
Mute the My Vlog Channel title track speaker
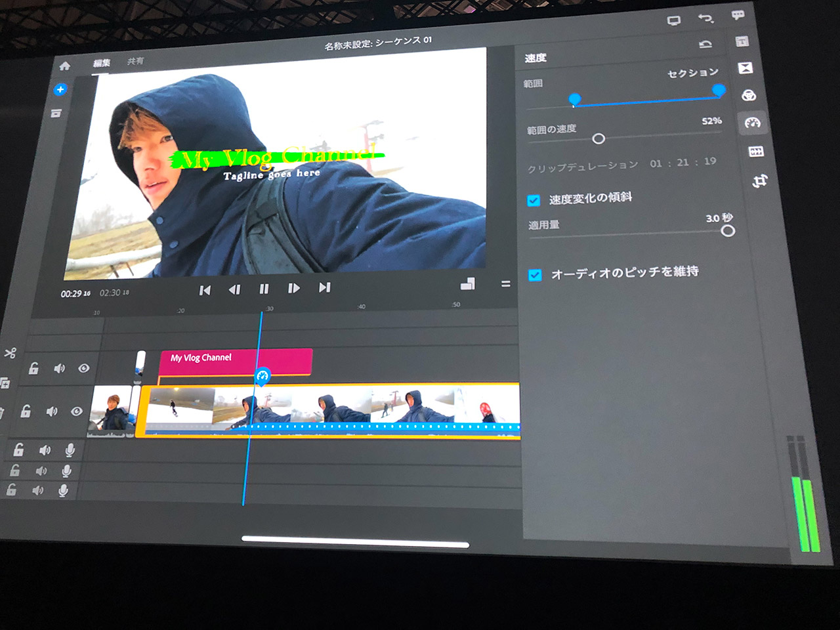pyautogui.click(x=59, y=368)
